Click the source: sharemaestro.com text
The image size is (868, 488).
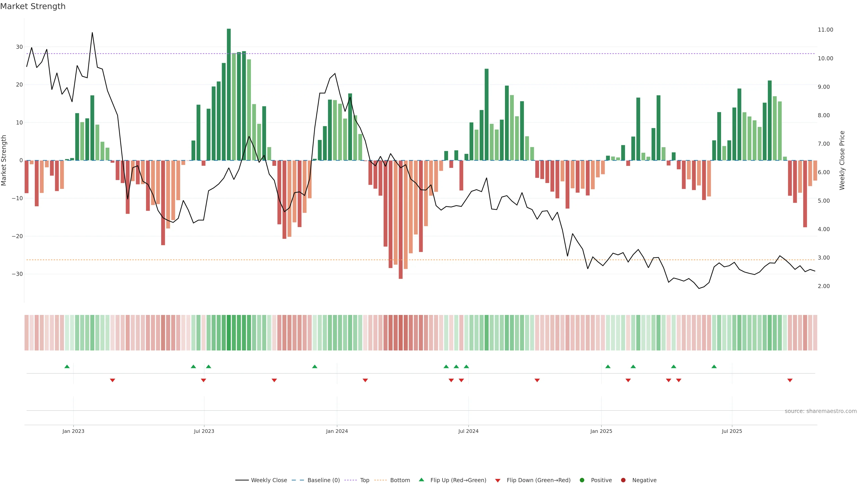tap(821, 411)
